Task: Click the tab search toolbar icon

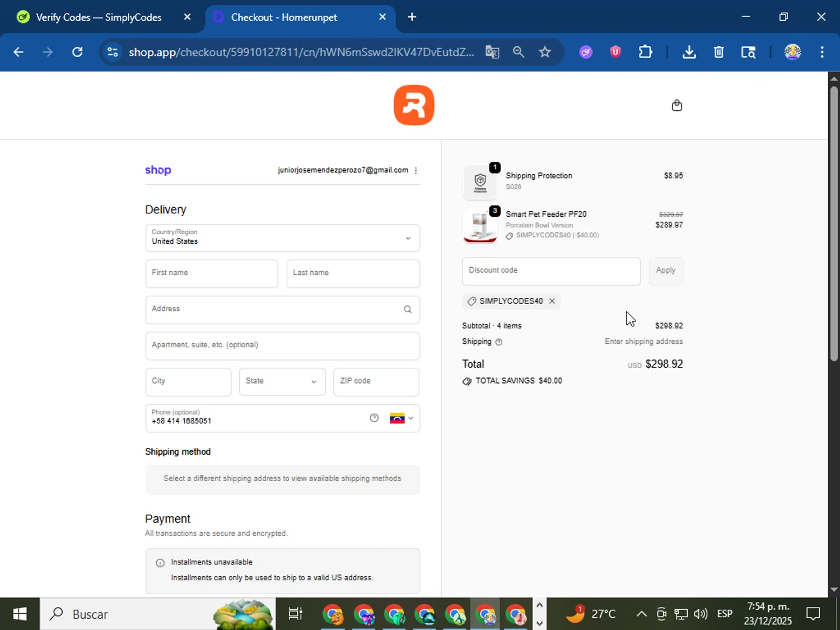Action: click(x=748, y=52)
